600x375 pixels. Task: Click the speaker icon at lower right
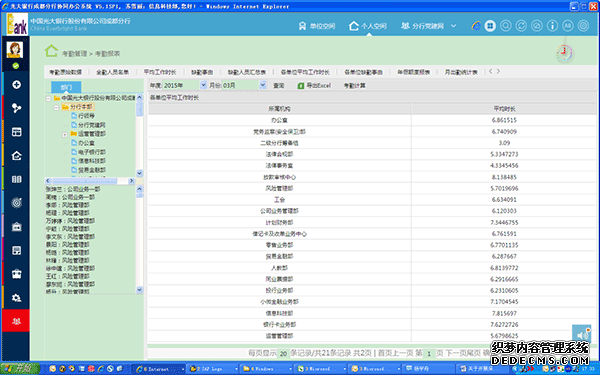582,334
